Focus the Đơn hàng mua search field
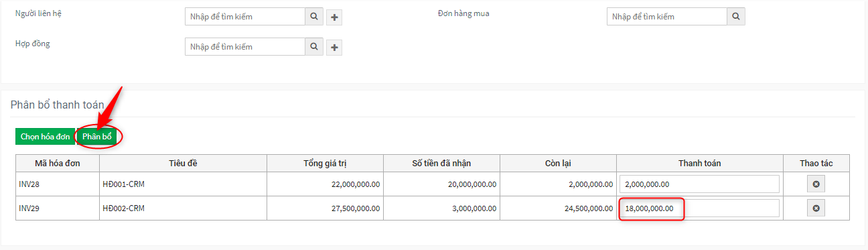 pos(667,17)
